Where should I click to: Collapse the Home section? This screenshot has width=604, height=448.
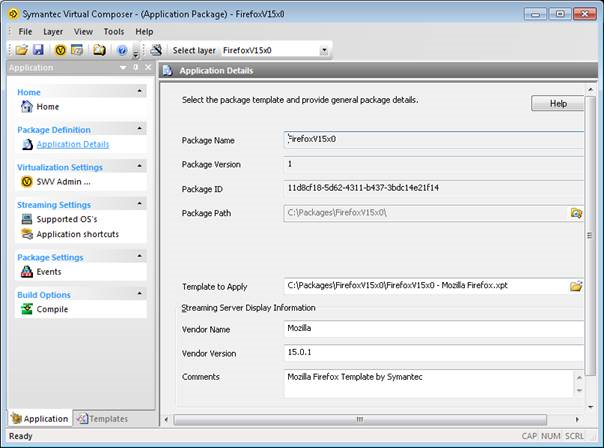(139, 91)
